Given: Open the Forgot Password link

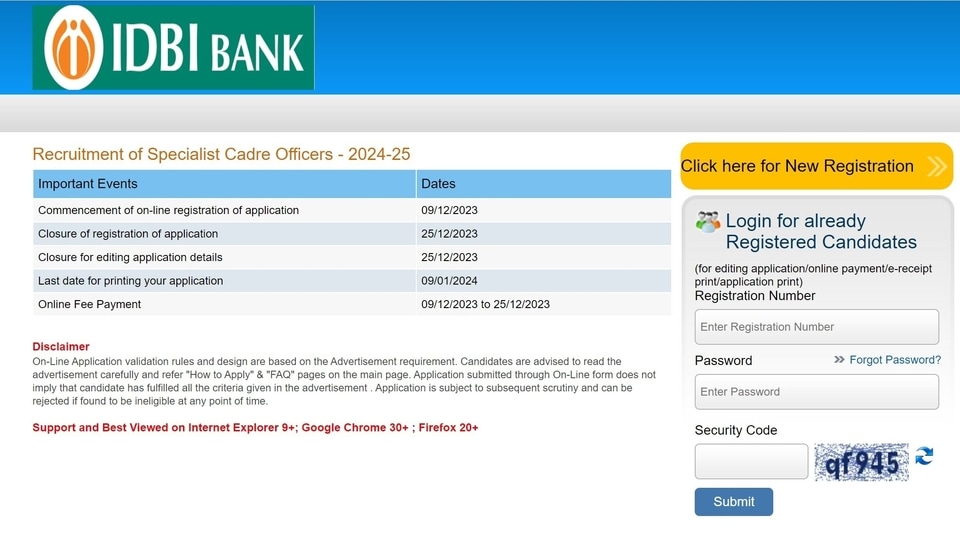Looking at the screenshot, I should coord(894,359).
